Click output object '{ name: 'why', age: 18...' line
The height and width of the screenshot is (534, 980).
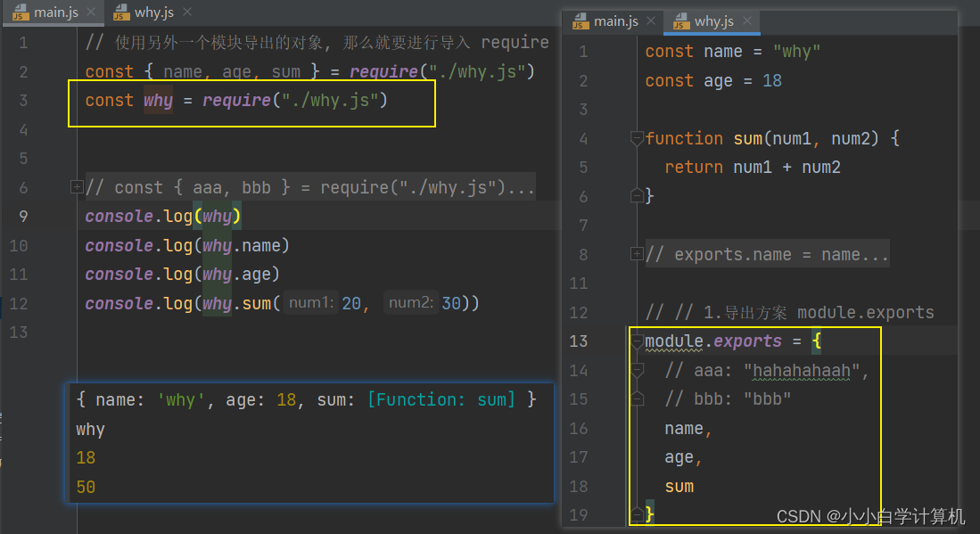click(306, 399)
